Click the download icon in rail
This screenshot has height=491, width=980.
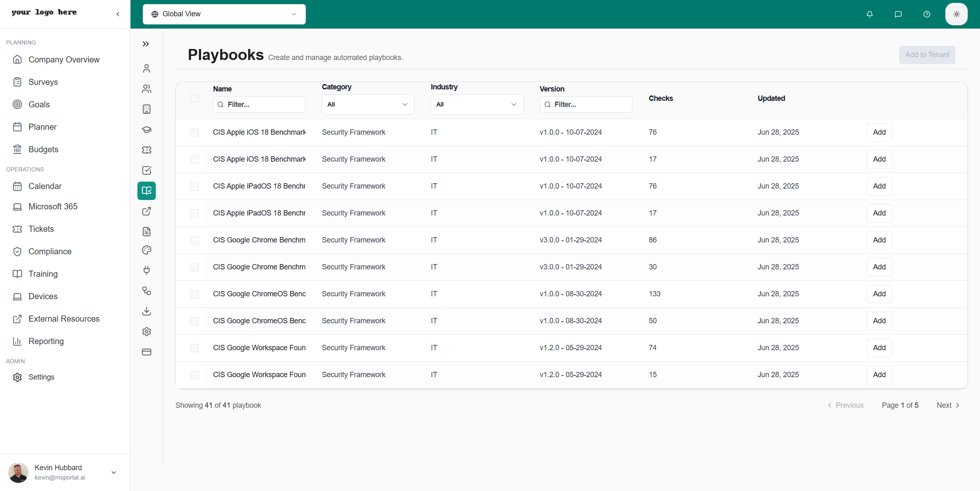(146, 311)
